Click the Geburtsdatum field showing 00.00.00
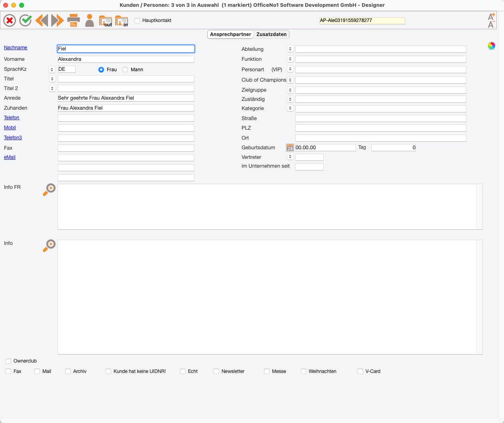 [325, 148]
